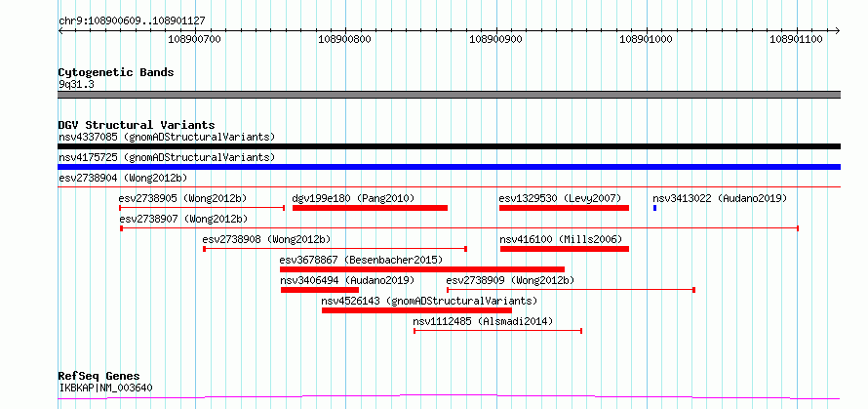Click ruler position 108900700
This screenshot has height=409, width=868.
click(x=194, y=39)
